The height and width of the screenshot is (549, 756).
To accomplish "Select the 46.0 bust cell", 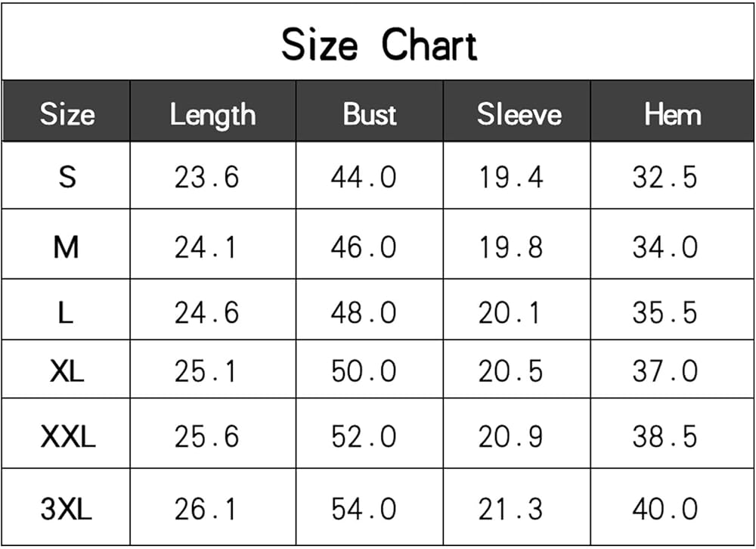I will [x=364, y=247].
